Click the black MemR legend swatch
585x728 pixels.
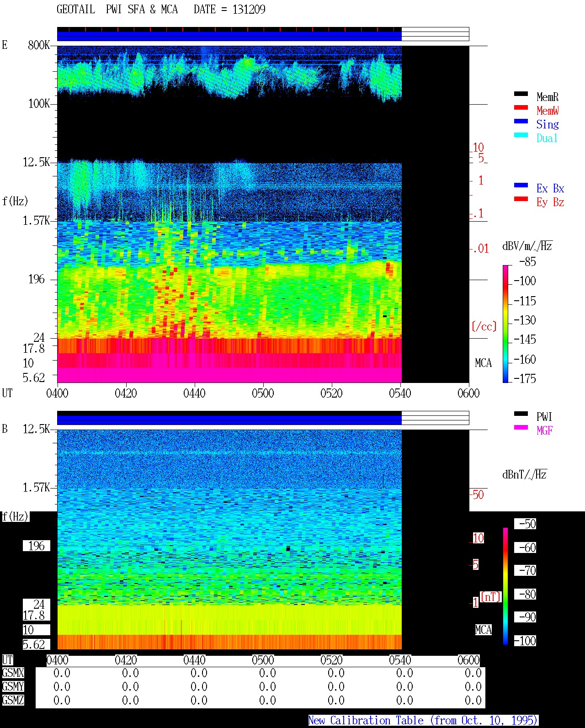click(521, 94)
